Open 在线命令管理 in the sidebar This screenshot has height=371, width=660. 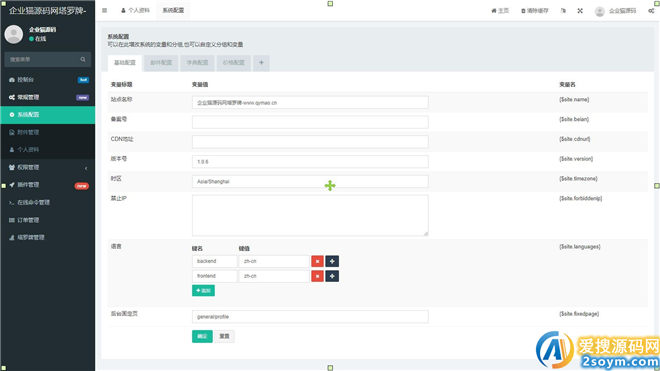[x=48, y=203]
